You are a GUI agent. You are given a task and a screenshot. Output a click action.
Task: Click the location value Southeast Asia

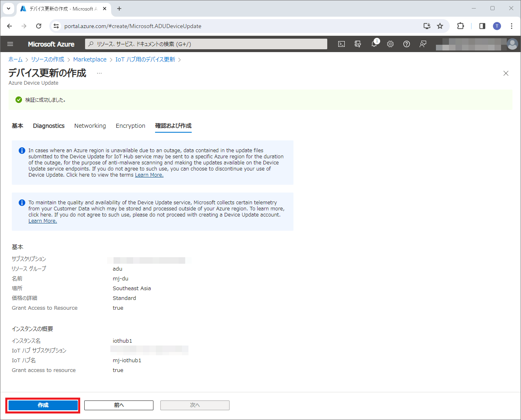coord(132,288)
